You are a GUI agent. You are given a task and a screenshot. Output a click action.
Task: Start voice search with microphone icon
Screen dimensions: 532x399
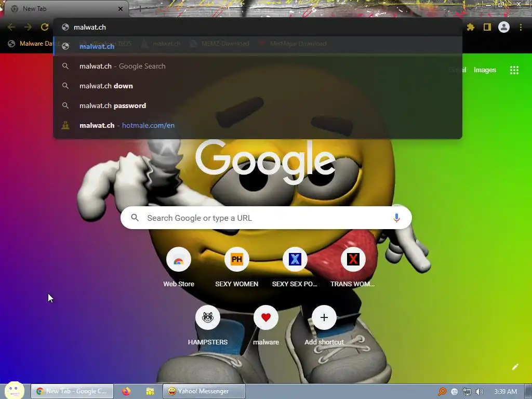pos(396,218)
